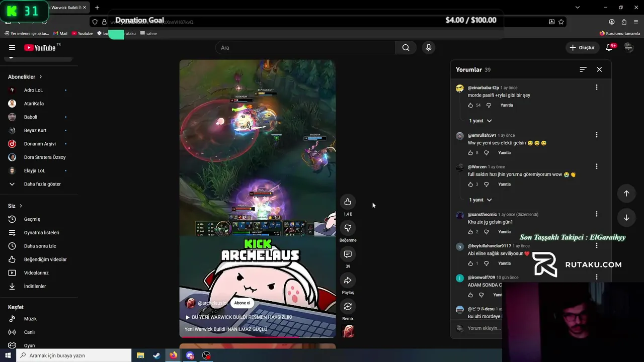Open options for @sansthecmic comment
Screen dimensions: 644x362
click(x=597, y=214)
